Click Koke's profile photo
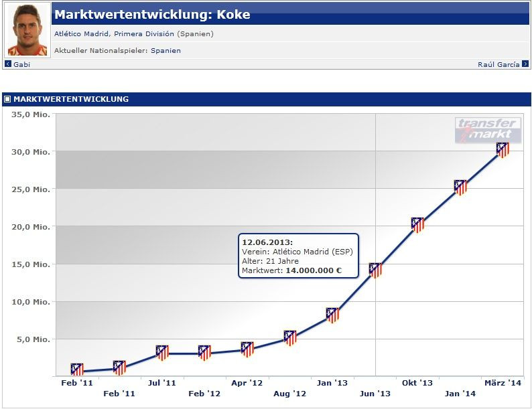Viewport: 532px width, 409px height. pyautogui.click(x=28, y=30)
